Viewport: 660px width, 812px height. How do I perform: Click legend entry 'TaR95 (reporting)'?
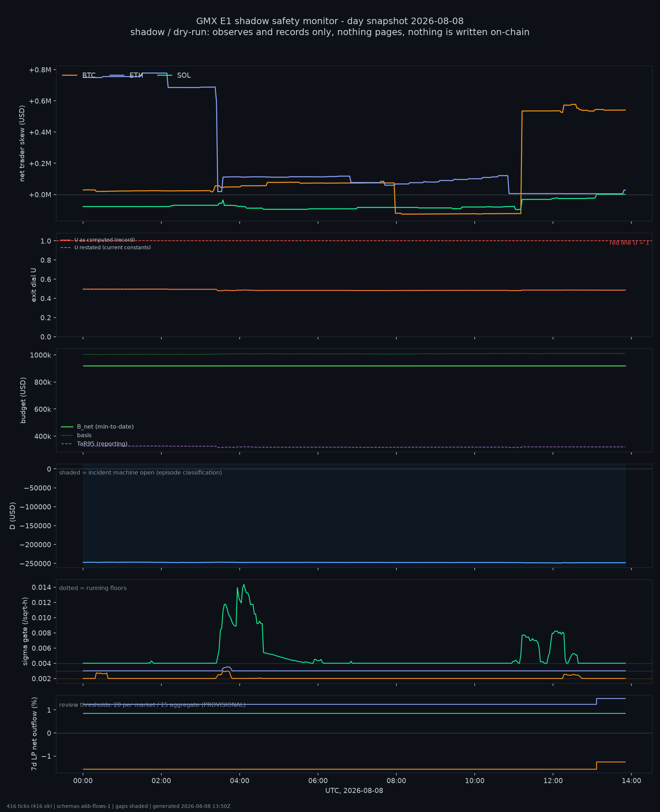pyautogui.click(x=102, y=444)
